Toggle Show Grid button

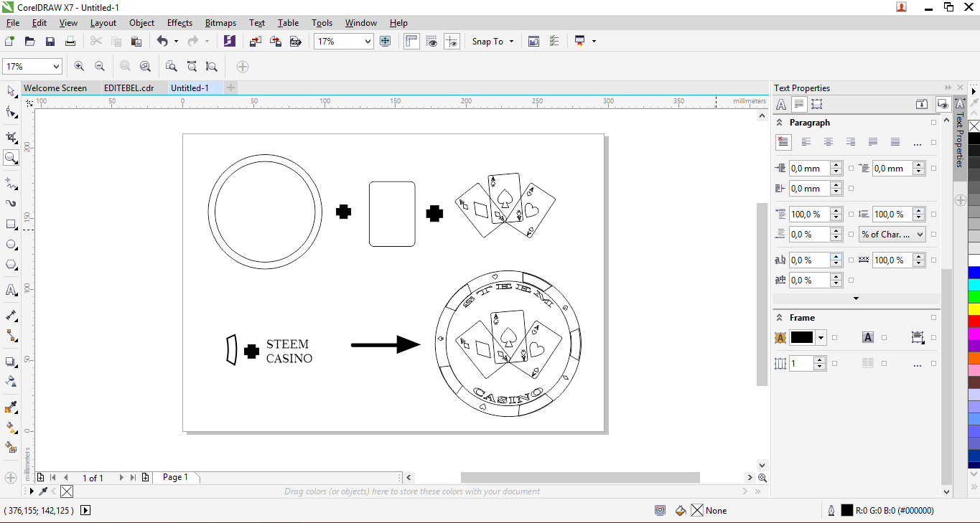coord(431,42)
